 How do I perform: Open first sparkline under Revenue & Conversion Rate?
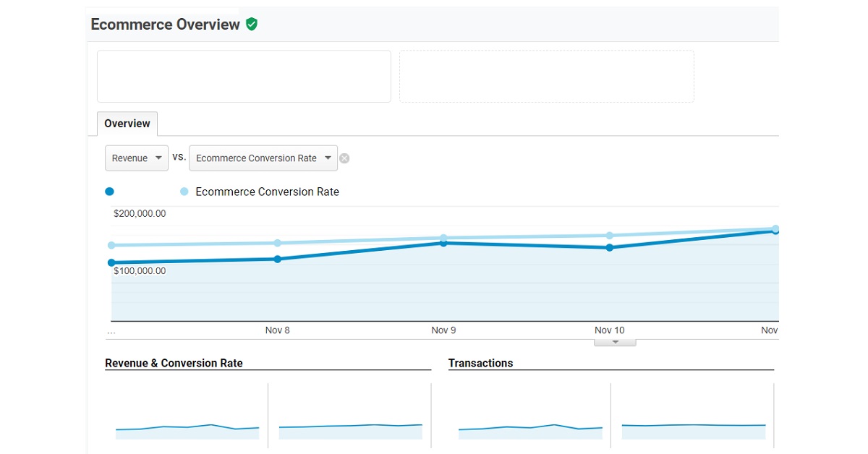point(187,430)
